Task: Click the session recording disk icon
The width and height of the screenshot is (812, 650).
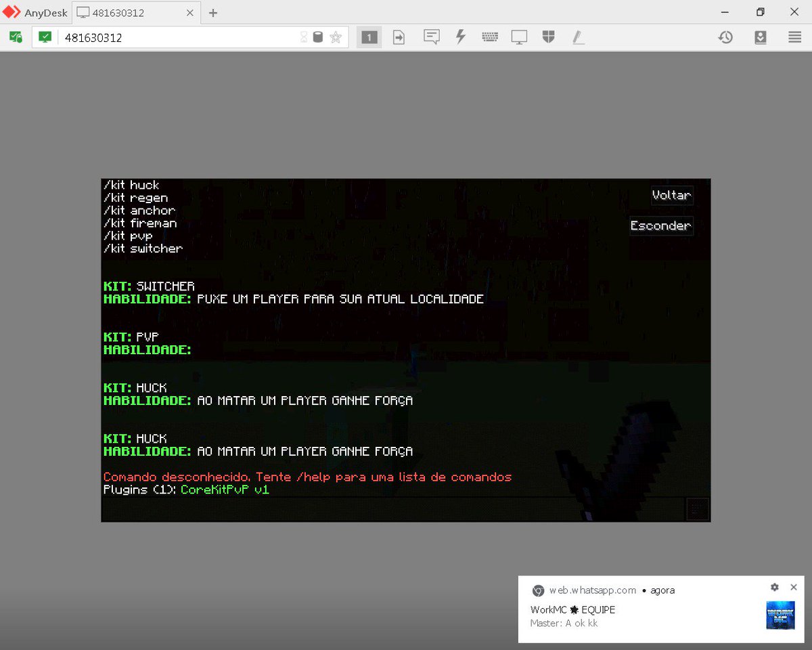Action: click(x=318, y=37)
